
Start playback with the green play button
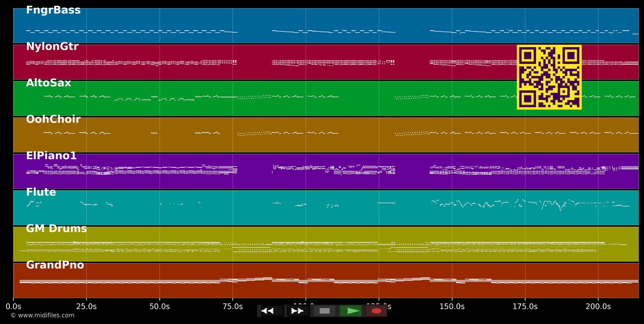(351, 311)
